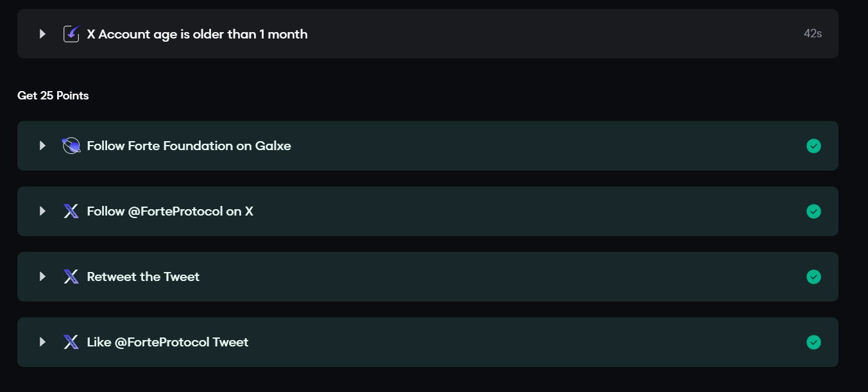
Task: Click the X Account age task icon
Action: 71,34
